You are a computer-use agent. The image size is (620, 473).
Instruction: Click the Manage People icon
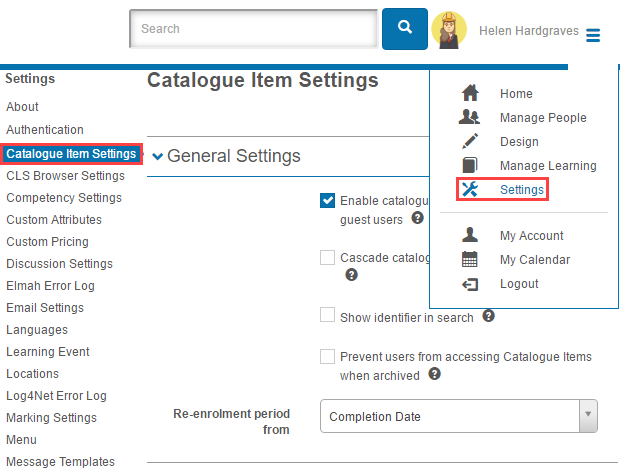click(x=470, y=118)
